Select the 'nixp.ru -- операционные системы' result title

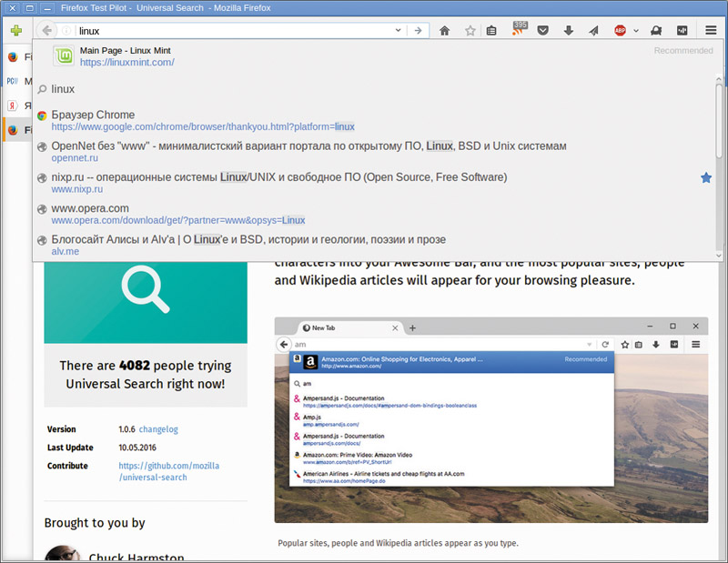(279, 176)
